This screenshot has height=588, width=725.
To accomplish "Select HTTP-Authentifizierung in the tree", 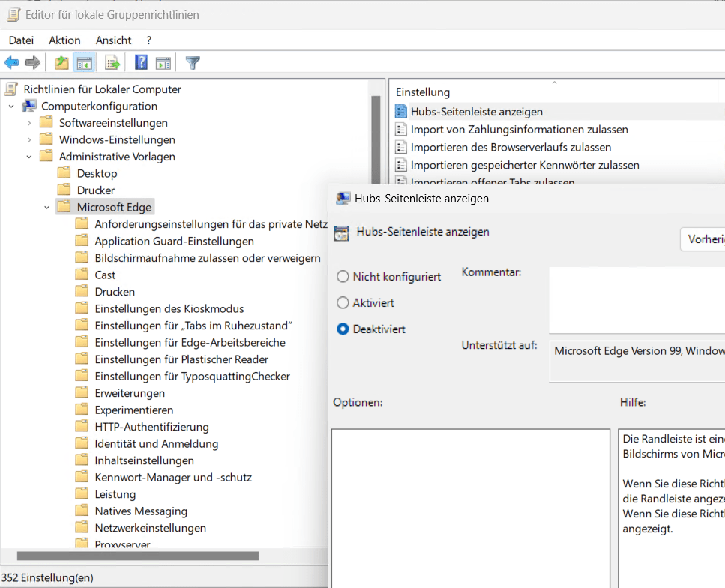I will [151, 427].
